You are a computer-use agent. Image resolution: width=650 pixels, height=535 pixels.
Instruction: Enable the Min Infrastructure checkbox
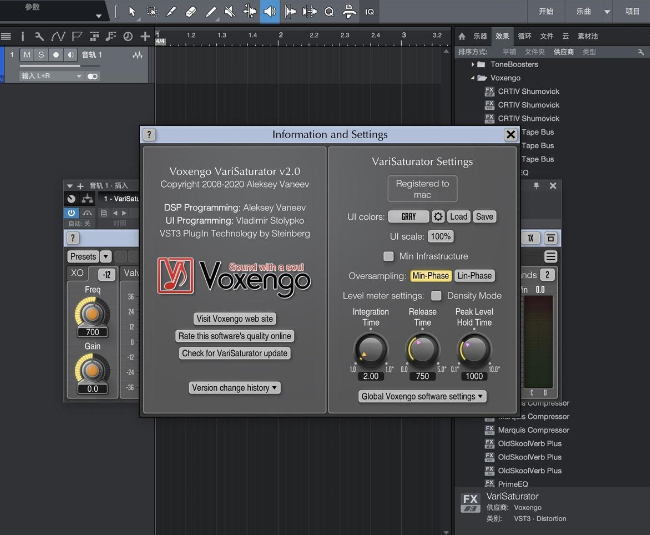click(388, 256)
